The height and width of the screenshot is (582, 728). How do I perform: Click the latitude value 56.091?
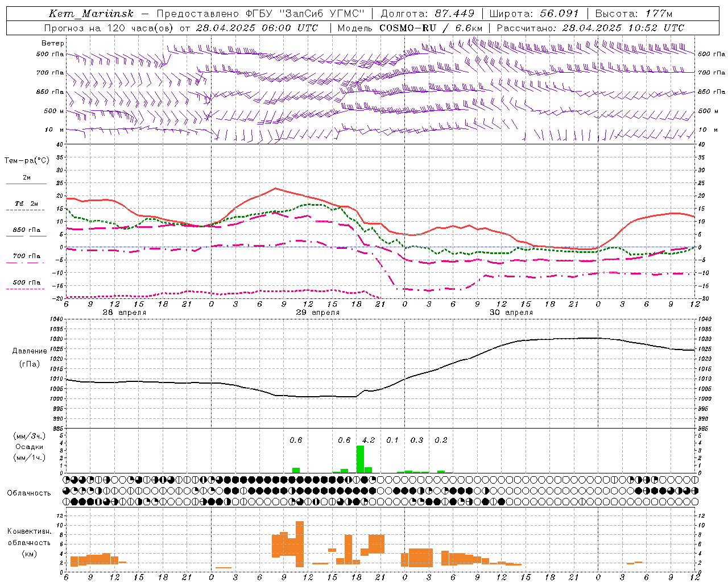[x=560, y=14]
